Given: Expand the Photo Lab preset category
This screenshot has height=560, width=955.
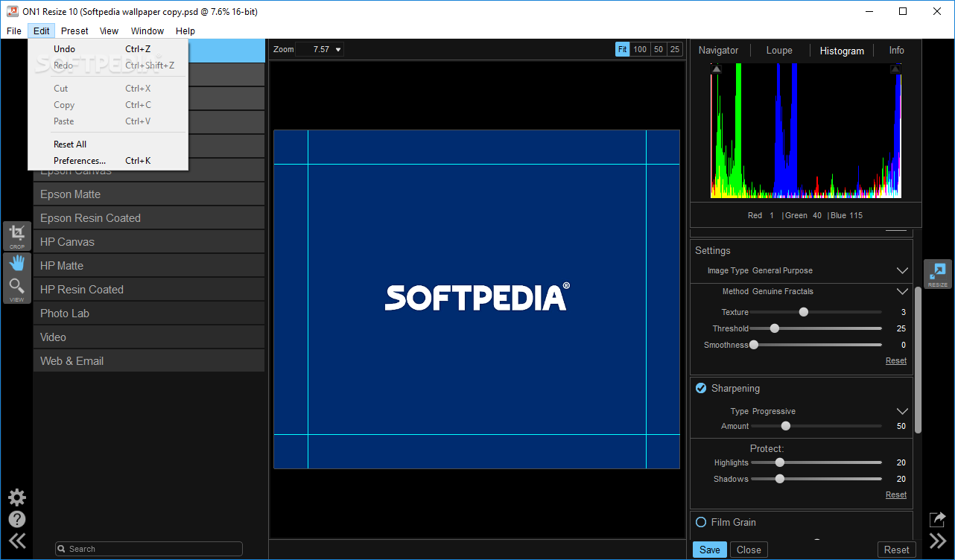Looking at the screenshot, I should (x=149, y=314).
